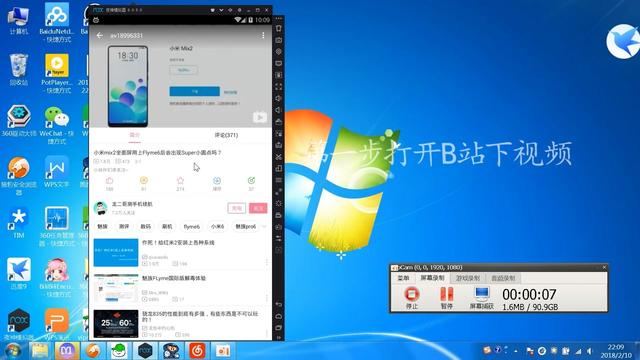This screenshot has height=360, width=640.
Task: Open the 计算机 desktop icon
Action: [x=19, y=20]
